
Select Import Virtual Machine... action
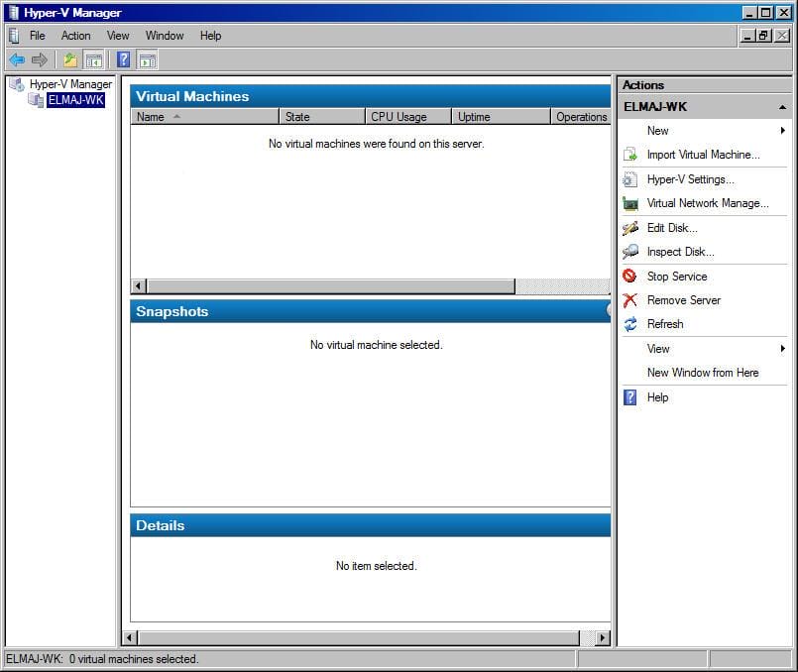pyautogui.click(x=704, y=155)
